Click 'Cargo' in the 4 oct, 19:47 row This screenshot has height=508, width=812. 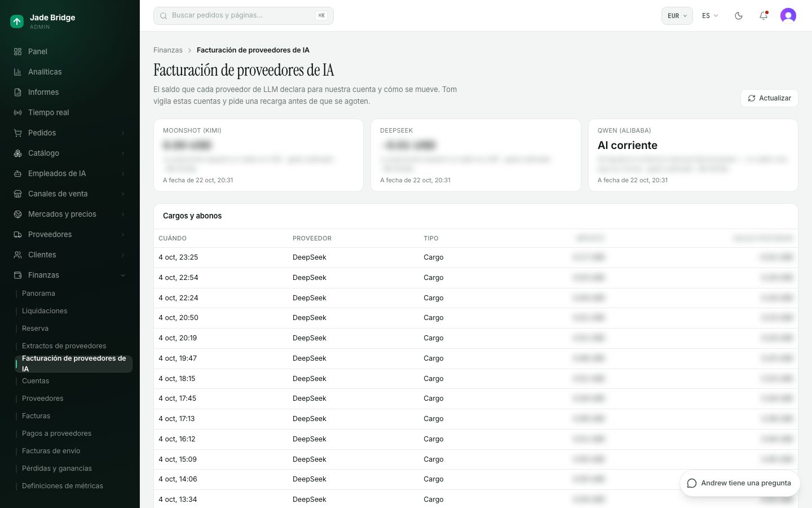[434, 358]
